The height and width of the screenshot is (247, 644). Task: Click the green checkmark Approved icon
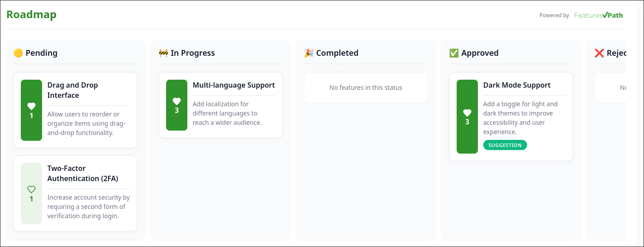click(454, 53)
